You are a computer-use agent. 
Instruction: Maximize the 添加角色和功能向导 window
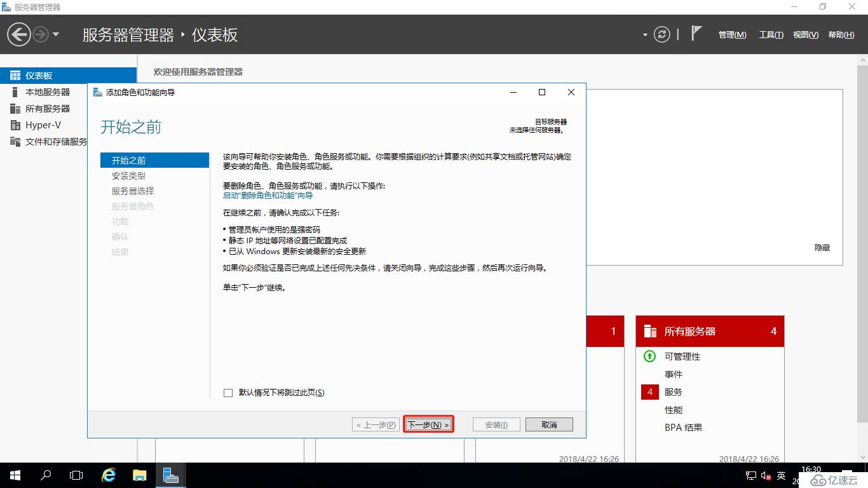(542, 92)
